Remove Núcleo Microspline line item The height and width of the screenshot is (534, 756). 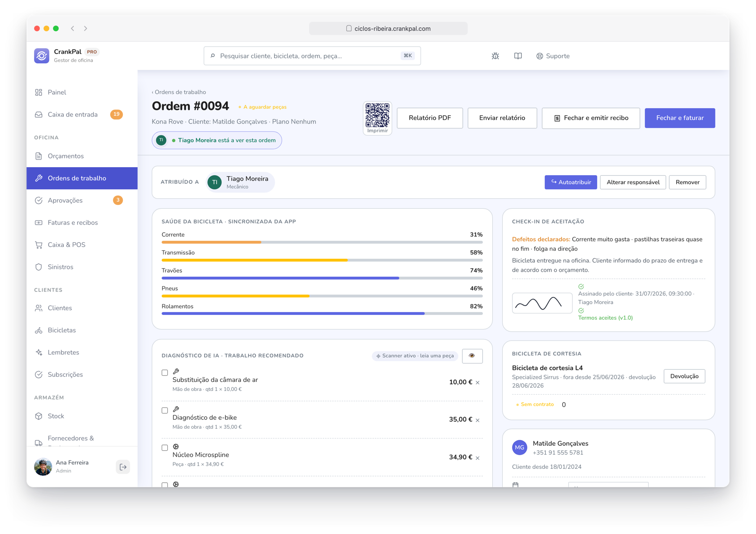[x=478, y=458]
